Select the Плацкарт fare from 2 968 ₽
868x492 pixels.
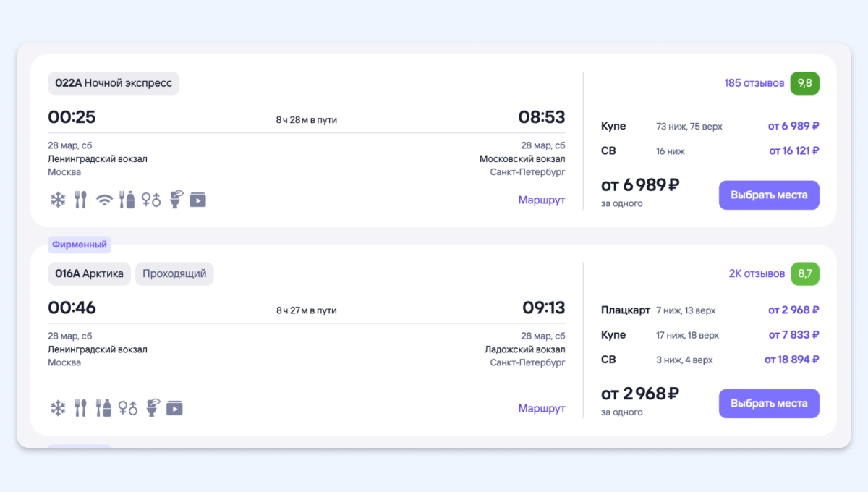(x=793, y=310)
